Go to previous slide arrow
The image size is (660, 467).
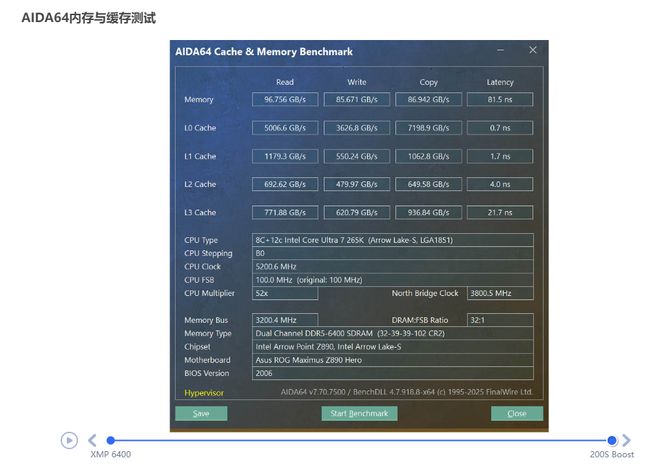click(x=92, y=440)
